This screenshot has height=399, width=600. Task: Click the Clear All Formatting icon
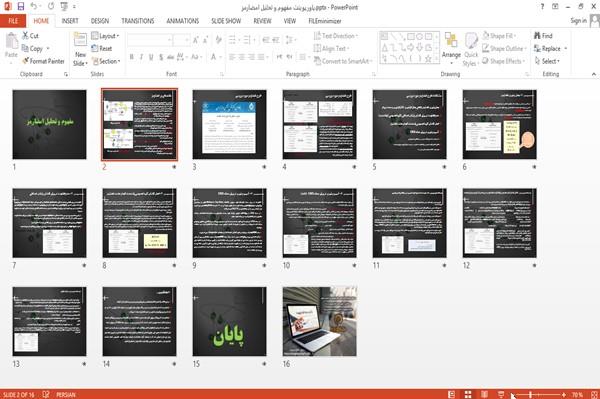click(x=218, y=40)
